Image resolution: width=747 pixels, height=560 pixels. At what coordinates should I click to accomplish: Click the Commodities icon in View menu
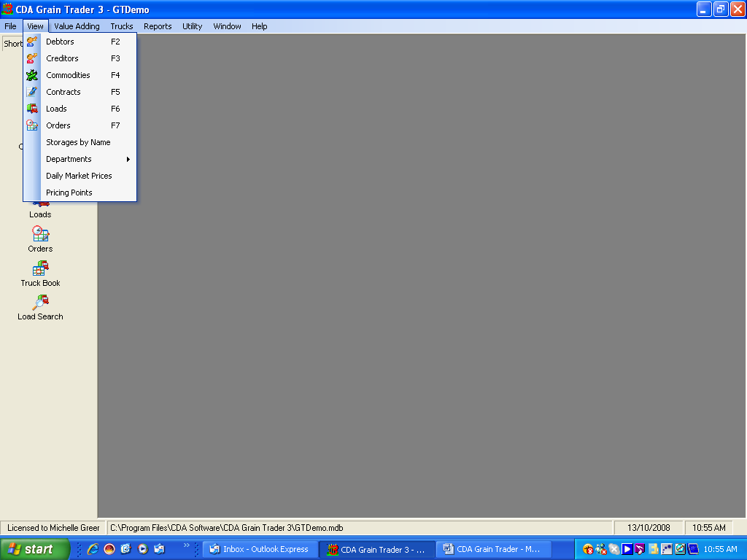click(32, 75)
